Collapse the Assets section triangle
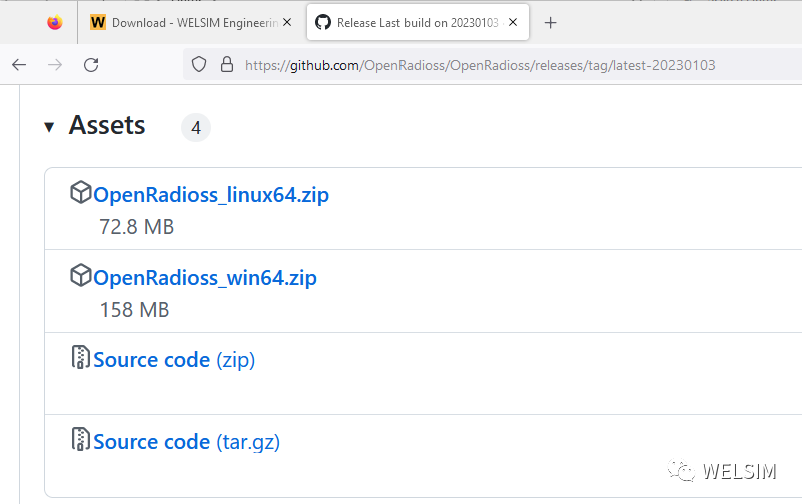The height and width of the screenshot is (504, 802). 49,126
